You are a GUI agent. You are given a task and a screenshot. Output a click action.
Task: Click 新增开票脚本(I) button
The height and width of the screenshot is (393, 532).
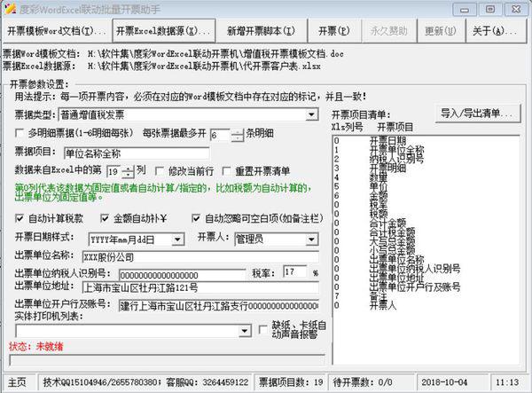(261, 31)
